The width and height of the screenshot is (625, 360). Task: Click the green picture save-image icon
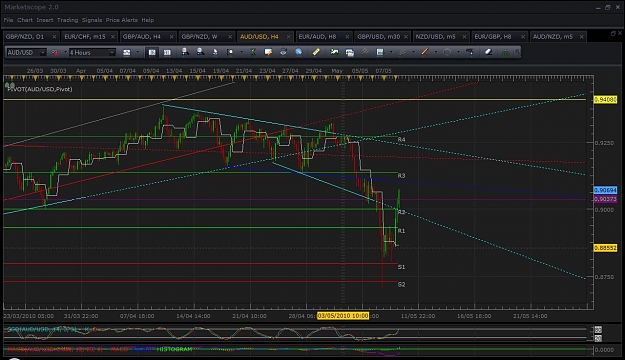click(x=334, y=52)
